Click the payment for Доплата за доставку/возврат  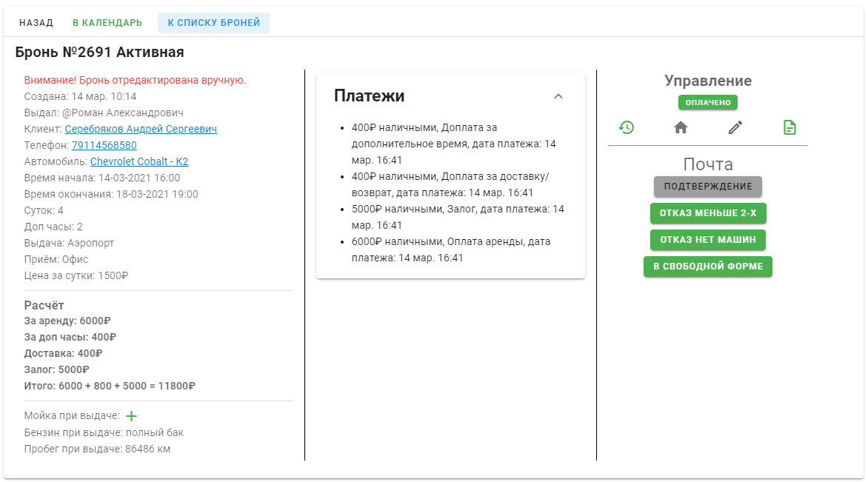[450, 184]
